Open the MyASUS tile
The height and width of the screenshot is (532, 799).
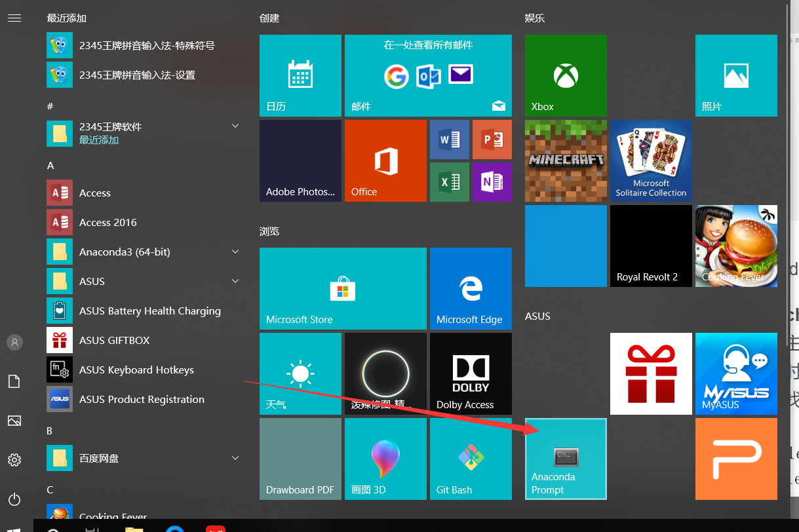click(736, 373)
